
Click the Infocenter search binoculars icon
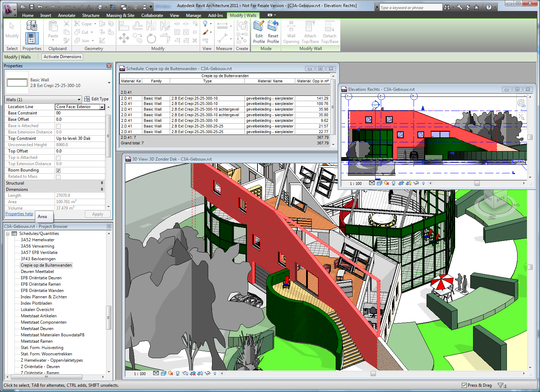pyautogui.click(x=447, y=7)
